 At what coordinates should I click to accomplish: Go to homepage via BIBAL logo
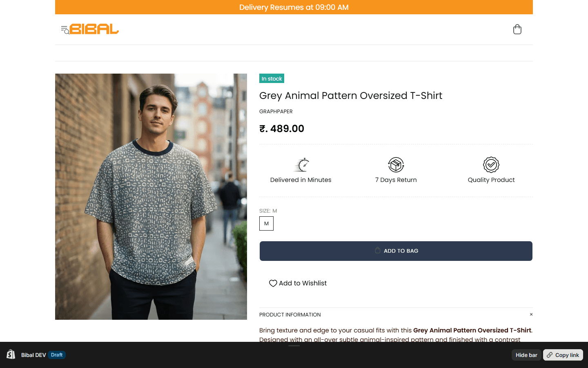coord(94,29)
